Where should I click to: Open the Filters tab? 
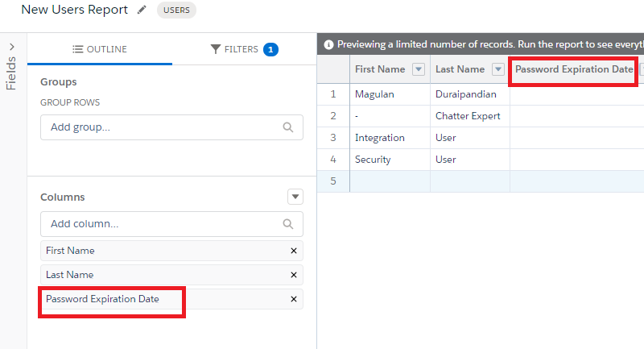[x=243, y=49]
